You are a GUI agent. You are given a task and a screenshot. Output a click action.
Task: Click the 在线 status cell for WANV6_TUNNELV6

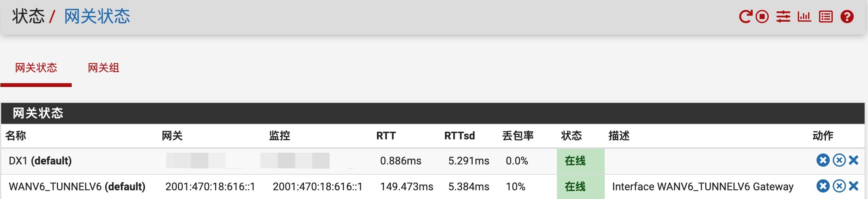(x=575, y=186)
